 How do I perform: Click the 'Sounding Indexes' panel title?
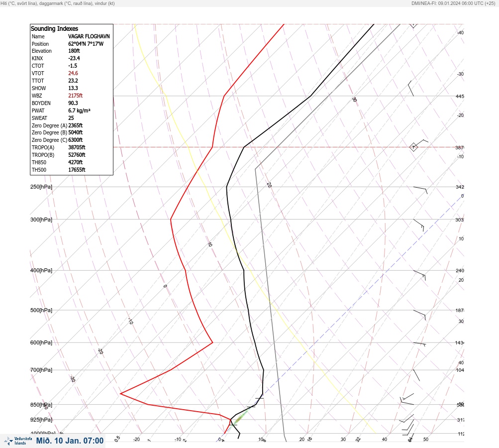(54, 28)
